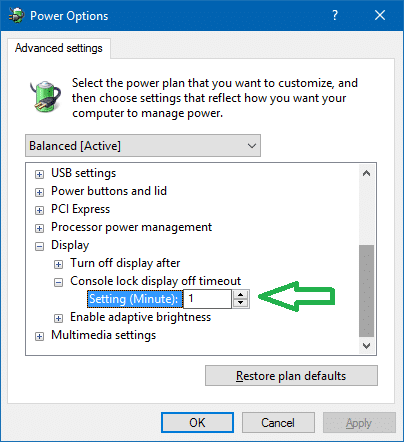Viewport: 404px width, 442px height.
Task: Click Restore plan defaults button
Action: [x=291, y=376]
